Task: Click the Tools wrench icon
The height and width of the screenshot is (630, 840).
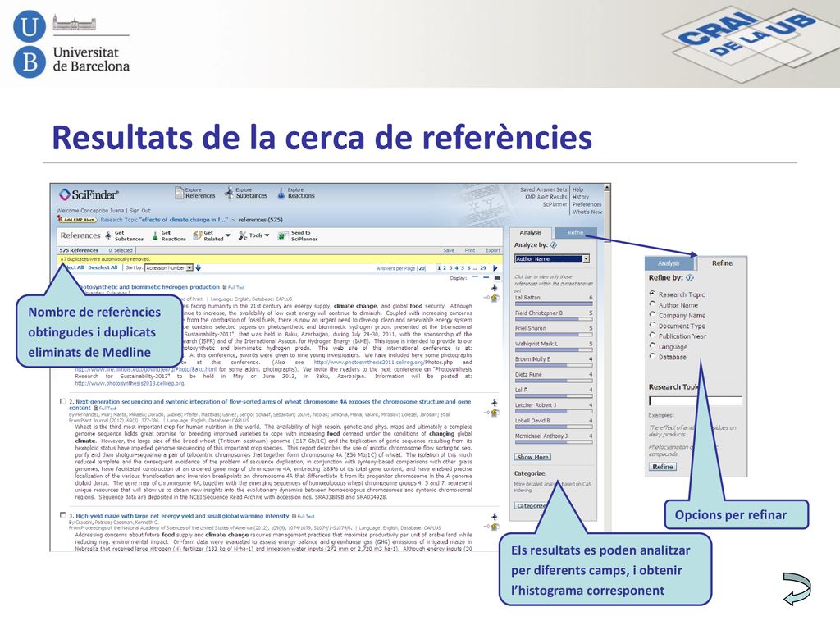Action: pyautogui.click(x=243, y=235)
